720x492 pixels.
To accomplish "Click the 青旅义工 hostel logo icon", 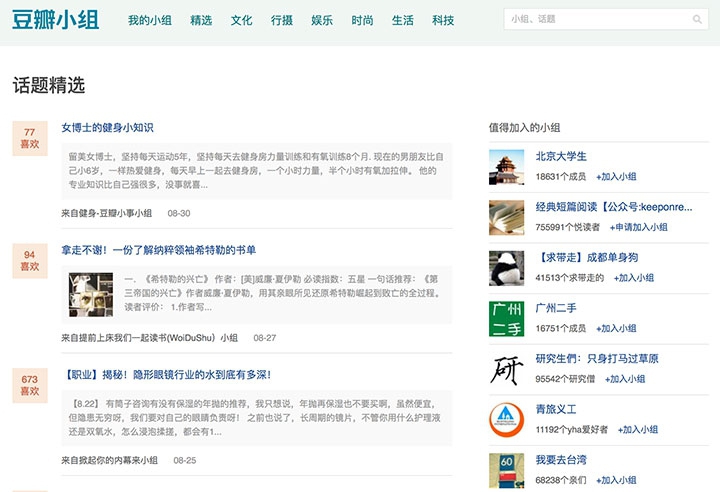I will pyautogui.click(x=506, y=420).
